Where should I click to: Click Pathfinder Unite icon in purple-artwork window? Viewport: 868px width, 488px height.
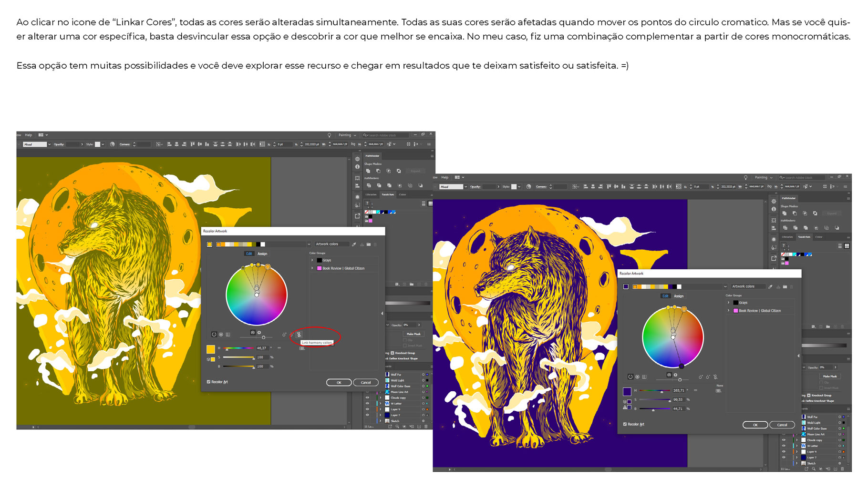tap(785, 213)
